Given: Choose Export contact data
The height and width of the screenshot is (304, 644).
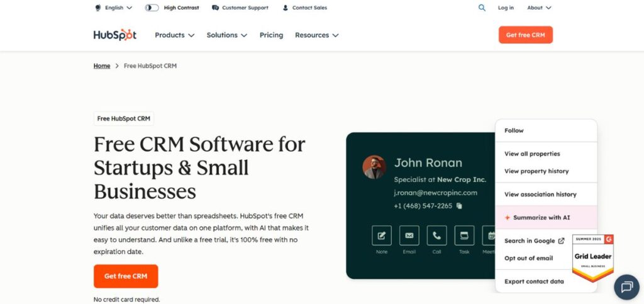Looking at the screenshot, I should (x=534, y=281).
